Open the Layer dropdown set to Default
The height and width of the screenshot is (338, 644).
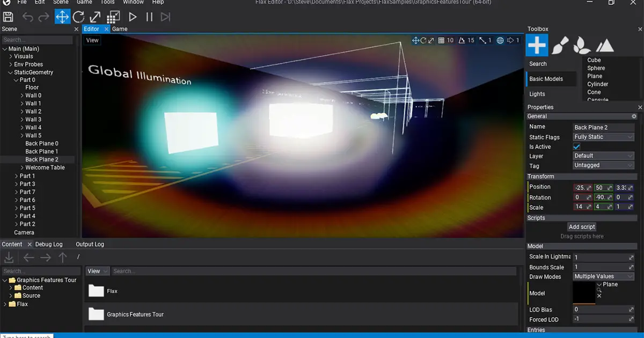604,156
